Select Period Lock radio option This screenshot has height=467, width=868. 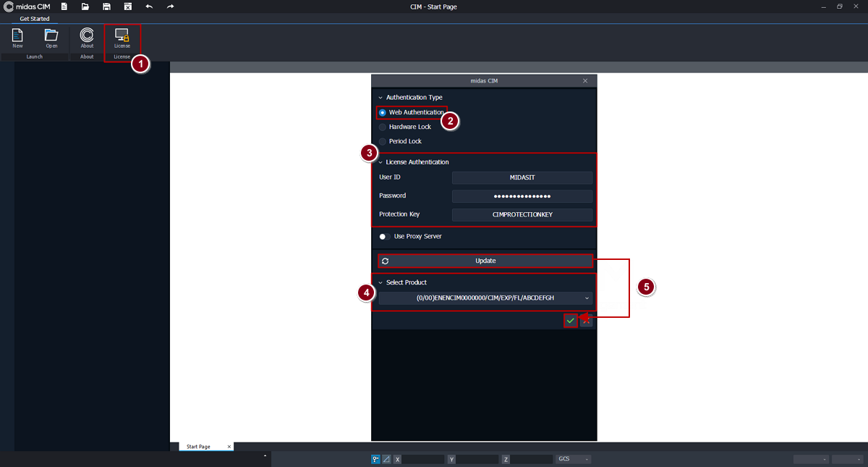click(383, 141)
